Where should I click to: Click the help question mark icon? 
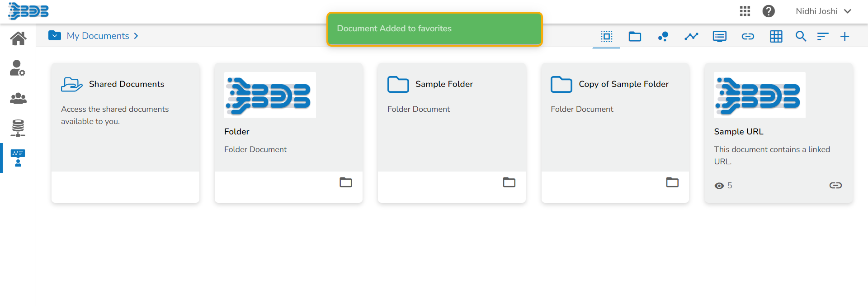[x=769, y=11]
